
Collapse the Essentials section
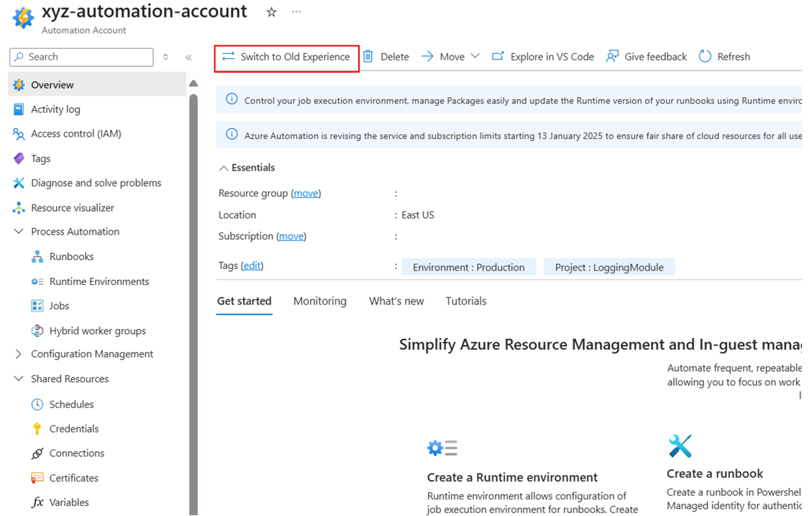[224, 168]
